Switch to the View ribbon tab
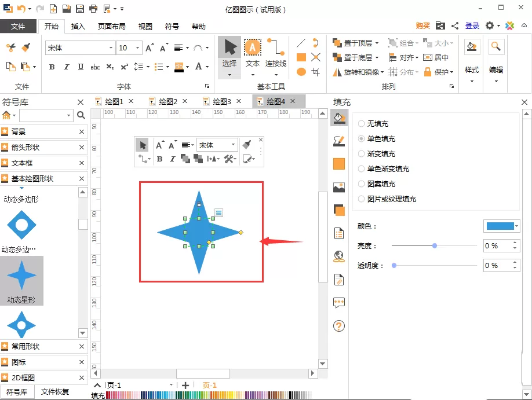The image size is (532, 400). [145, 27]
